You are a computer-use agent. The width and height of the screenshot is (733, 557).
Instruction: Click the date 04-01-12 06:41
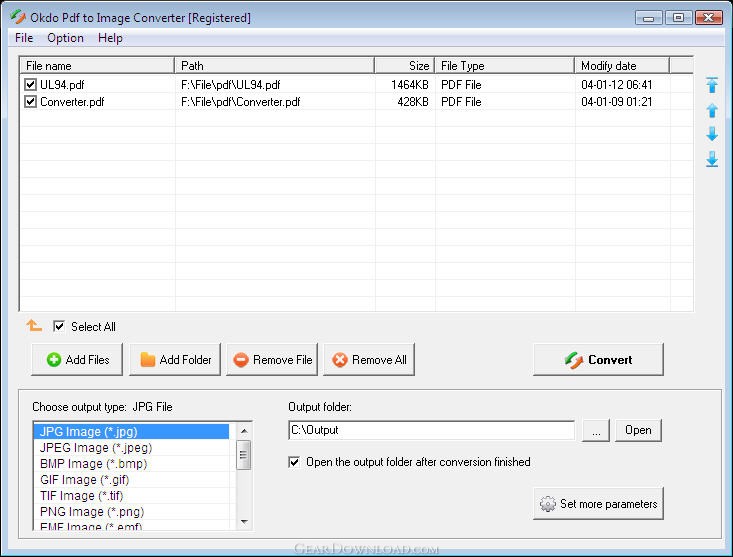617,85
